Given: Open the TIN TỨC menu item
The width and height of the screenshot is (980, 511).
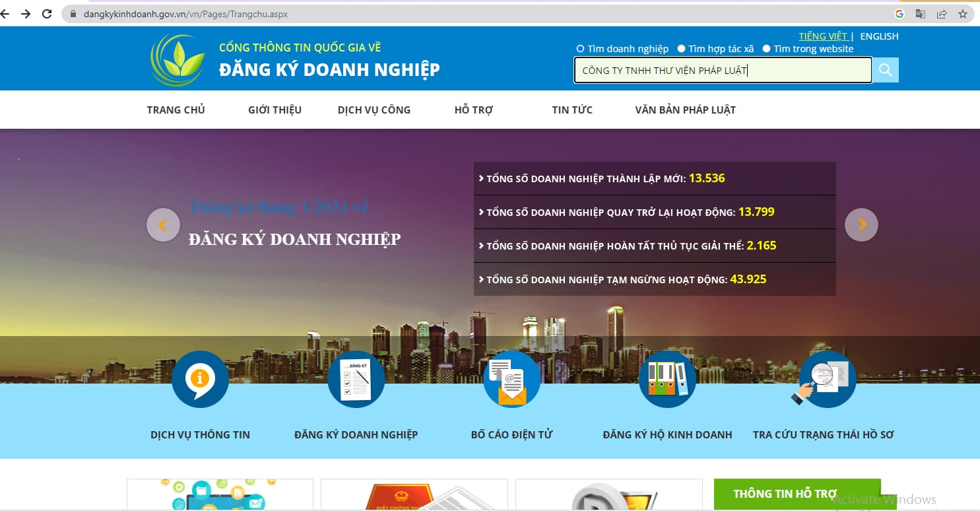Looking at the screenshot, I should tap(572, 110).
